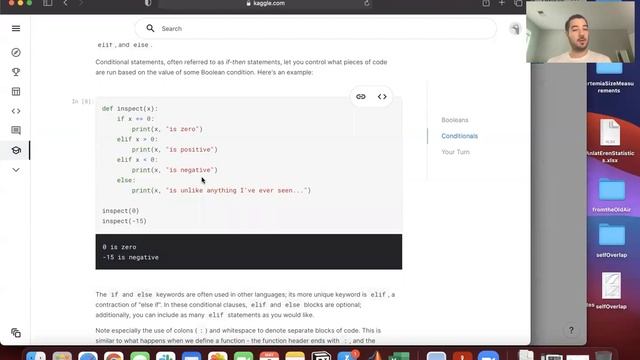This screenshot has height=360, width=640.
Task: Open the active events icon at sidebar bottom
Action: 16,333
